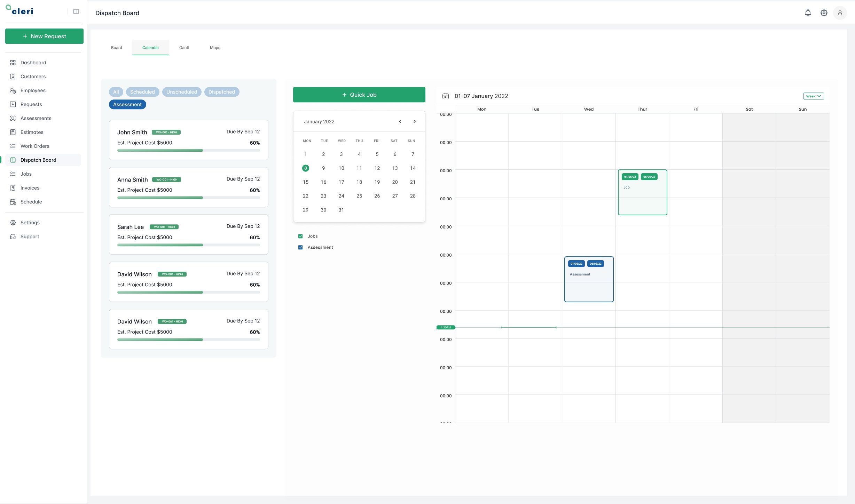Click Sarah Lee's progress bar

coord(188,245)
